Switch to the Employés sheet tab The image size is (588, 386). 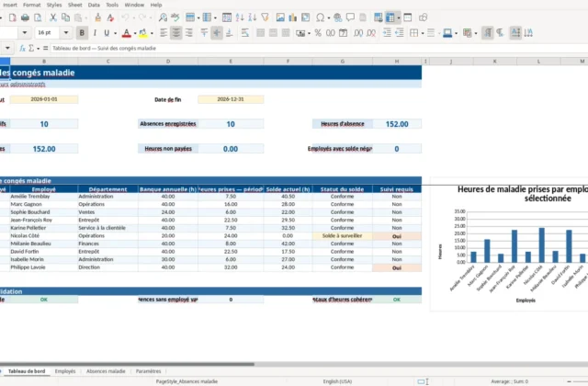(x=65, y=371)
